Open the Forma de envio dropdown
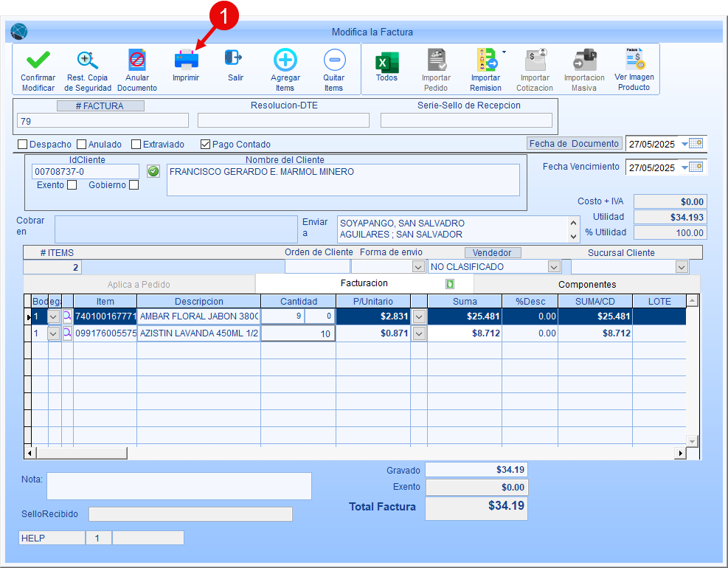728x568 pixels. tap(418, 266)
